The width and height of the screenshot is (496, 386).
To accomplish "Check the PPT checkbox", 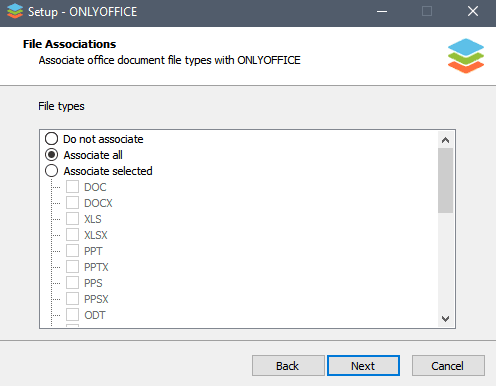I will 72,251.
